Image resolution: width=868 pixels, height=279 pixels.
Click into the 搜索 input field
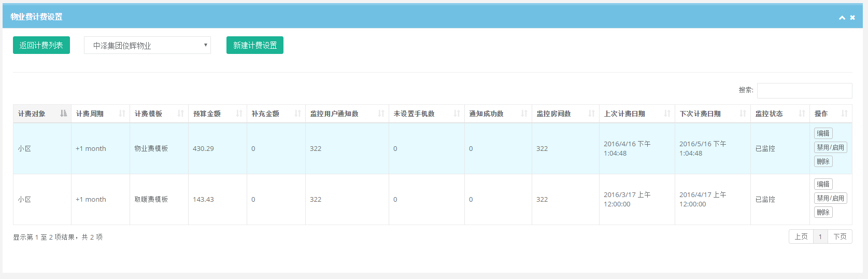pos(804,91)
